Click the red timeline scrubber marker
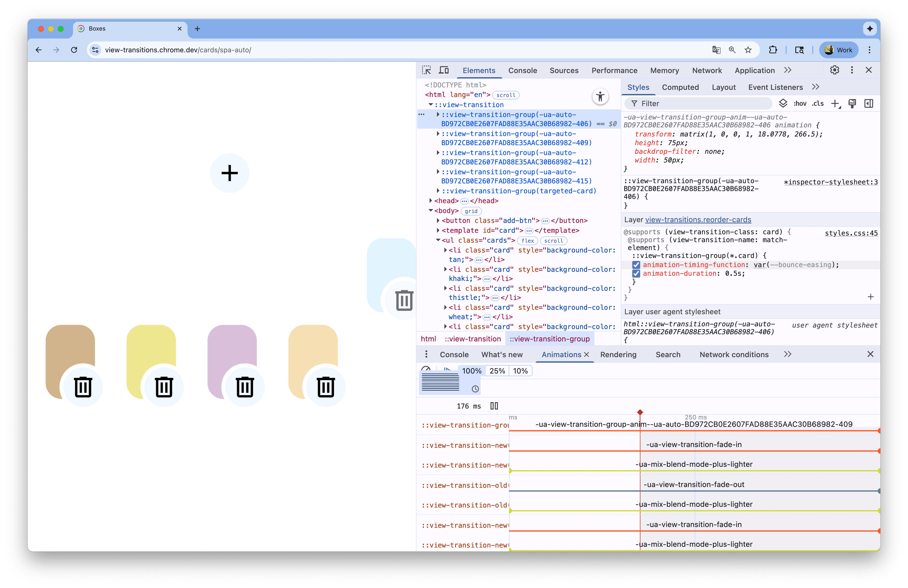908x588 pixels. (x=640, y=412)
